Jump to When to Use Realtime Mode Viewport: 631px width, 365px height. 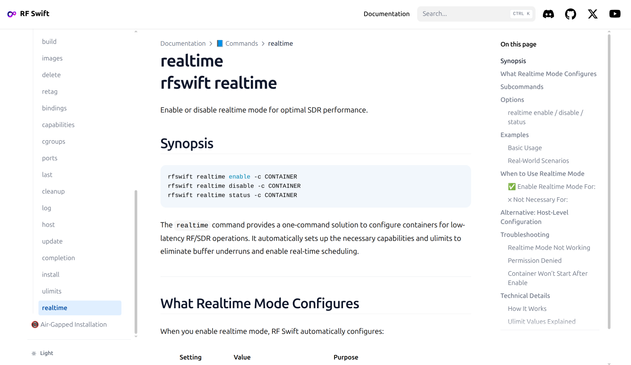pos(542,173)
